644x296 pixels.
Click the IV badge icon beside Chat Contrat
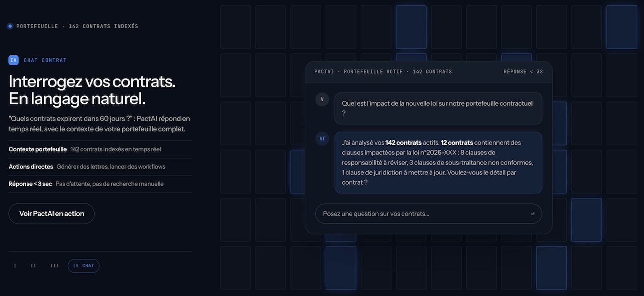pos(14,60)
